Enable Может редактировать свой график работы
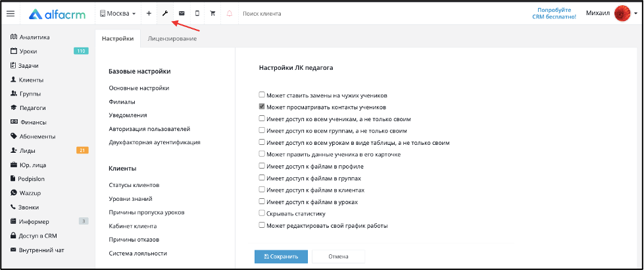This screenshot has height=270, width=644. (x=262, y=226)
